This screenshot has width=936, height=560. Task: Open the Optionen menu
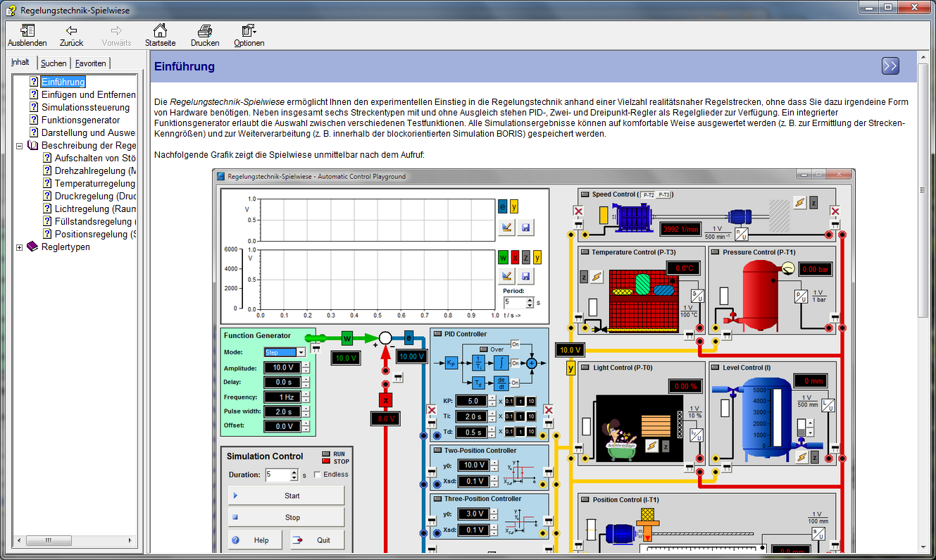pos(249,35)
